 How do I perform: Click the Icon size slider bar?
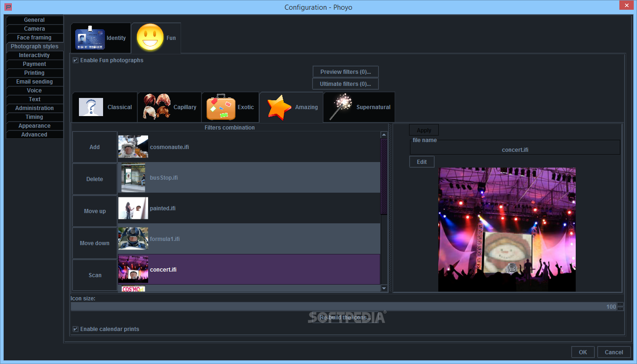(x=344, y=306)
